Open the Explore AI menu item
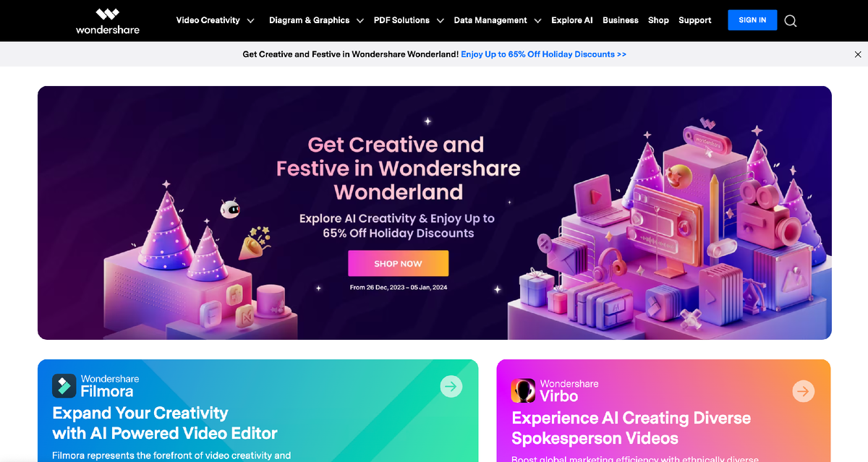The height and width of the screenshot is (462, 868). (x=572, y=20)
